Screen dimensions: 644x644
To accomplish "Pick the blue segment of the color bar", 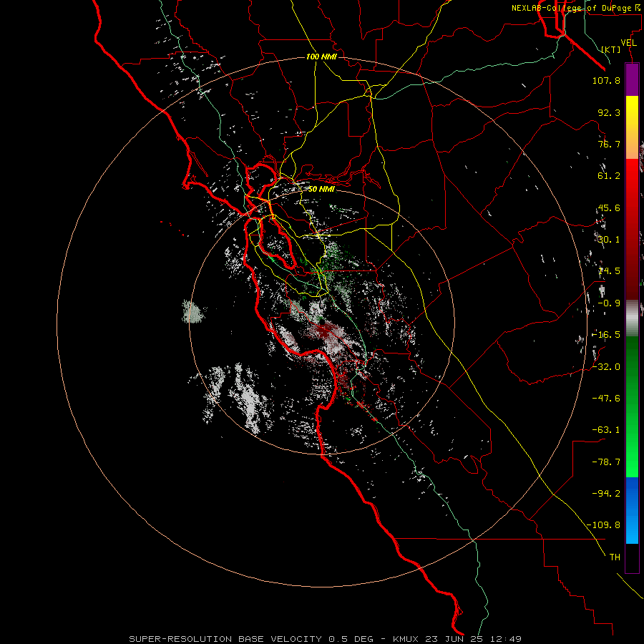I will coord(632,510).
